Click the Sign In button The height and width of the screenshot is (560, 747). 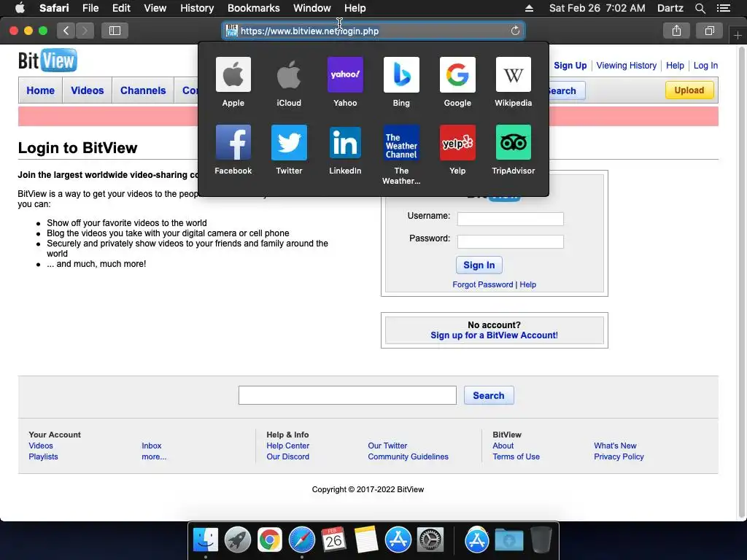[x=479, y=265]
